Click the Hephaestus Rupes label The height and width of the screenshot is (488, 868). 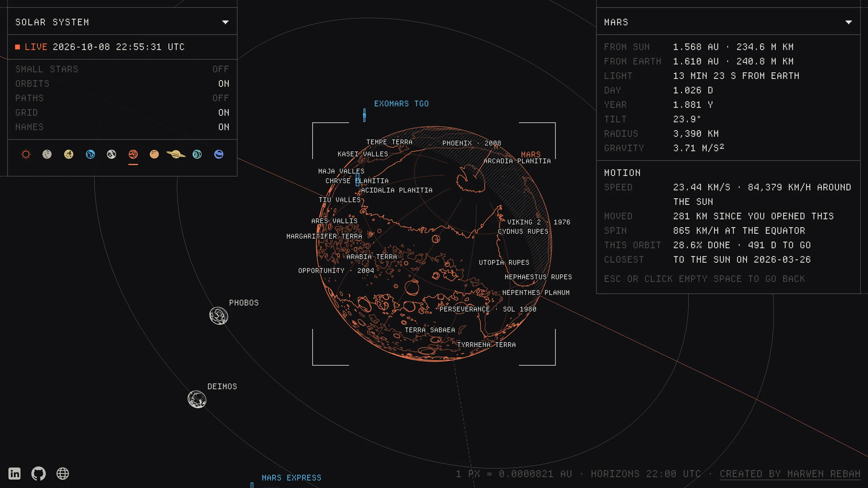pos(538,277)
